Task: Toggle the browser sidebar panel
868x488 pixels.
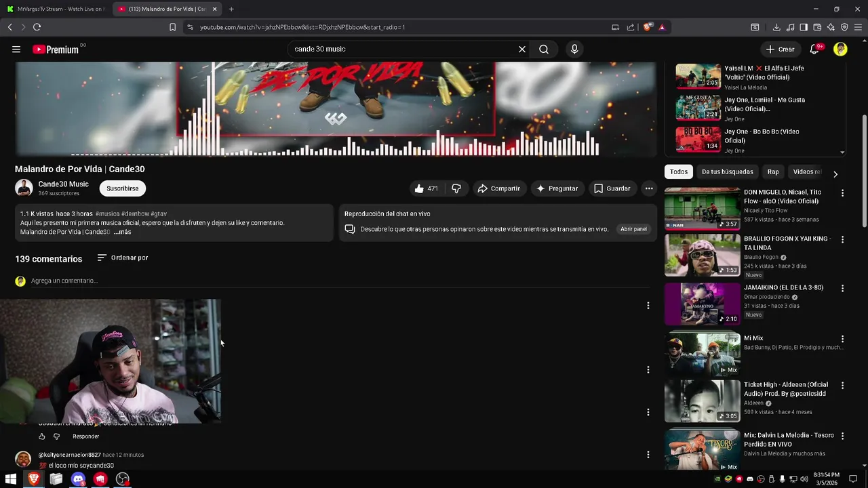Action: tap(804, 27)
